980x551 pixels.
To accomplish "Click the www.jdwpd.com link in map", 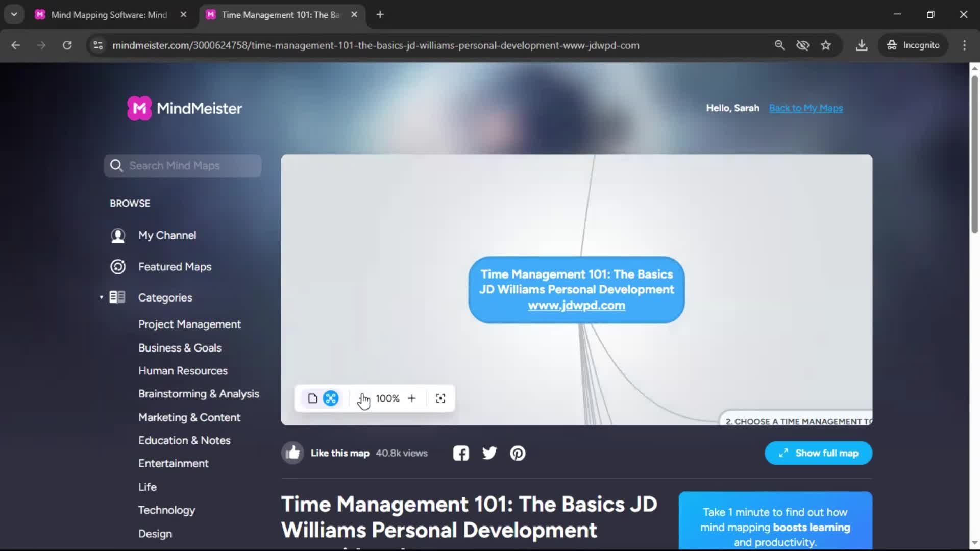I will [576, 306].
